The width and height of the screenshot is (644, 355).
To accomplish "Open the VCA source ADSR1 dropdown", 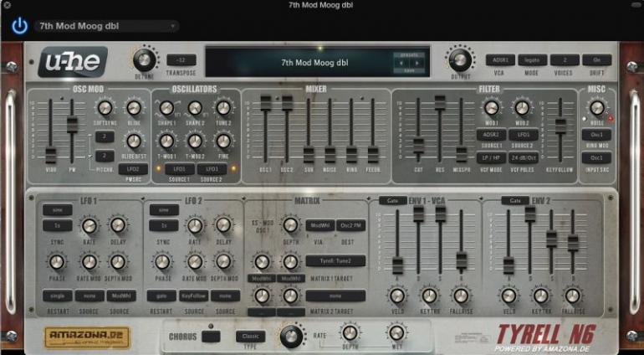I will [x=500, y=60].
